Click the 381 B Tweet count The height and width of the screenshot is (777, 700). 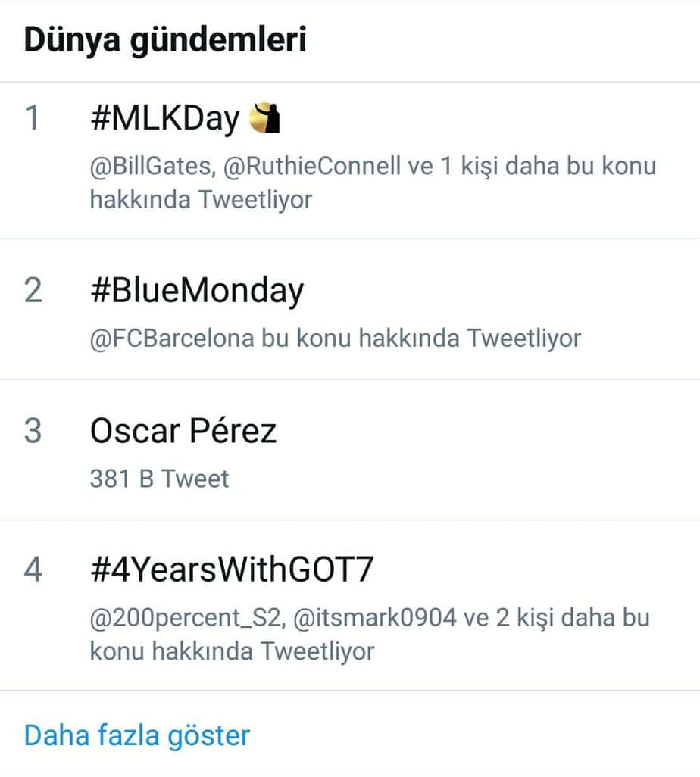(159, 479)
